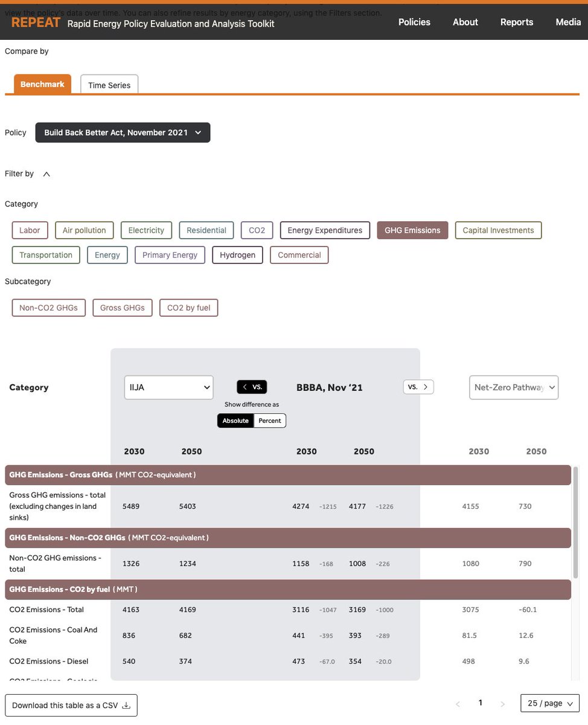Select the Commercial category chip
Image resolution: width=588 pixels, height=725 pixels.
pos(299,255)
